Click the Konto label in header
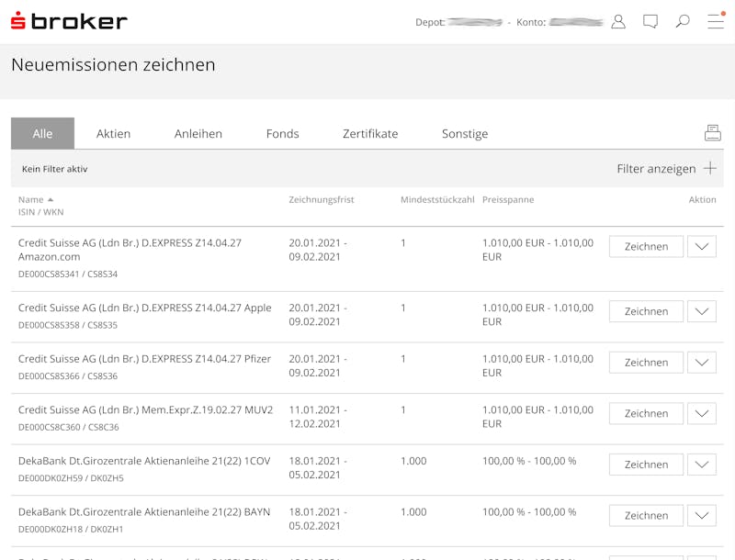The image size is (735, 560). click(531, 22)
